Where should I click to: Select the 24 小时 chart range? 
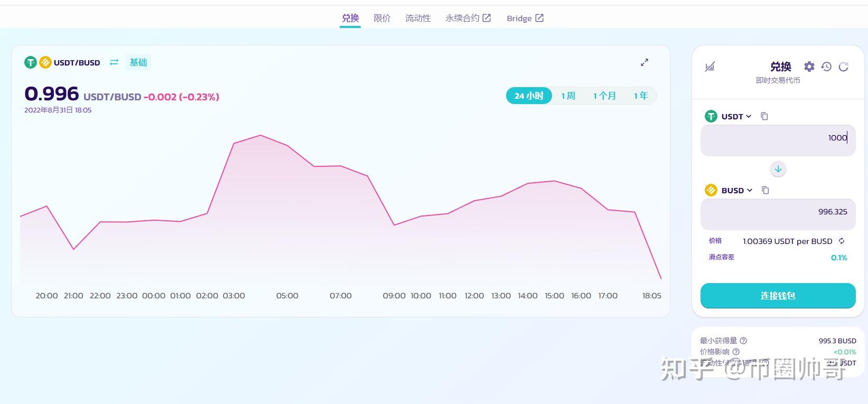coord(529,96)
